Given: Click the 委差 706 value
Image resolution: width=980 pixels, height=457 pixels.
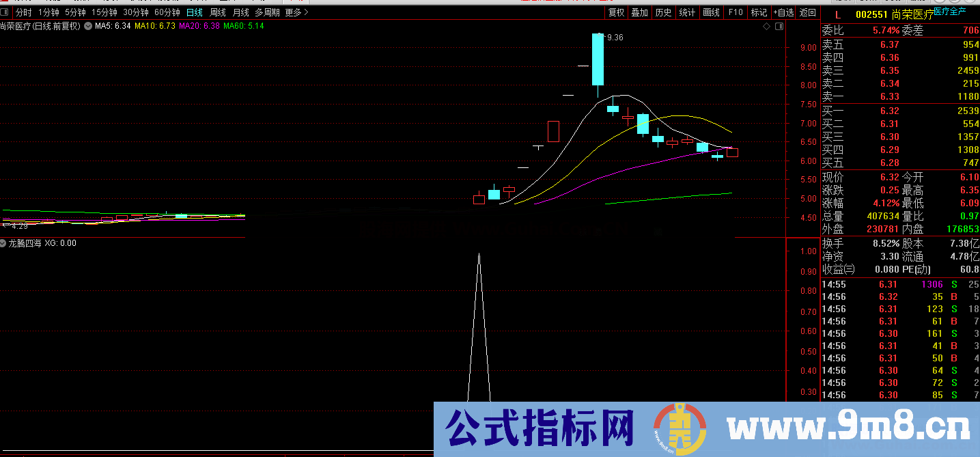Looking at the screenshot, I should [970, 31].
